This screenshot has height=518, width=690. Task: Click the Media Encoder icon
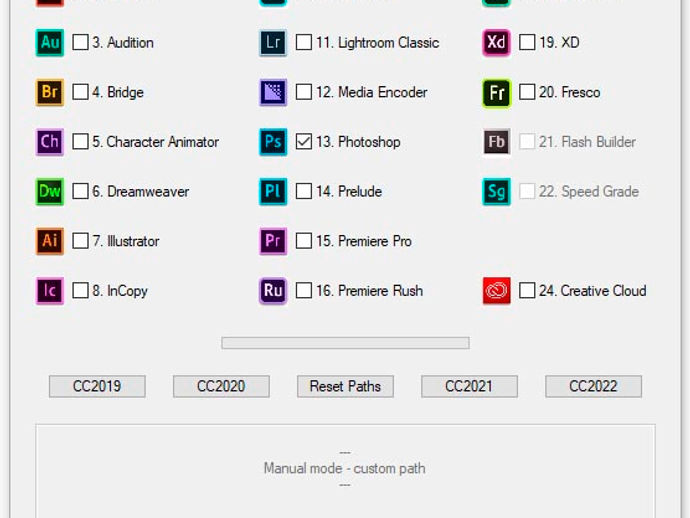(x=273, y=92)
